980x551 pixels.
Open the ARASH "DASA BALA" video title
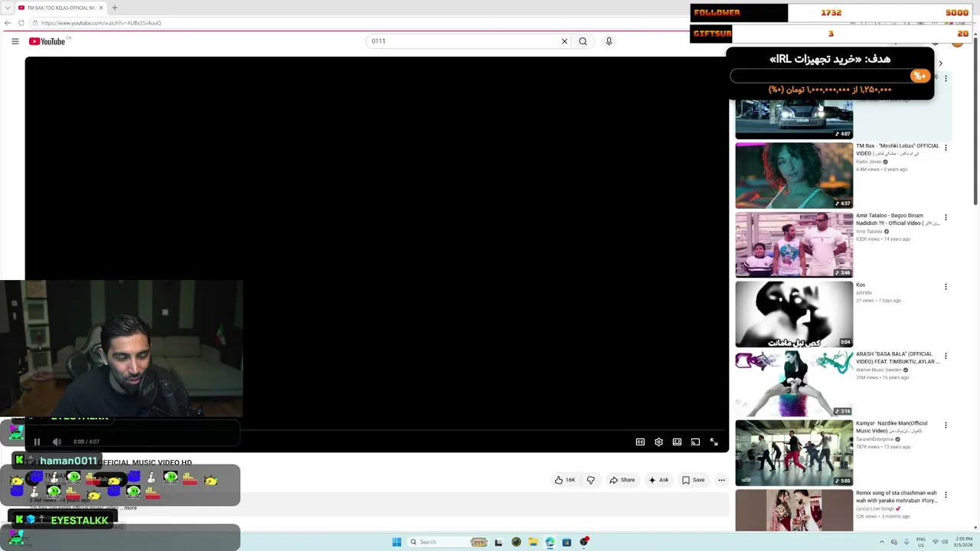point(897,358)
